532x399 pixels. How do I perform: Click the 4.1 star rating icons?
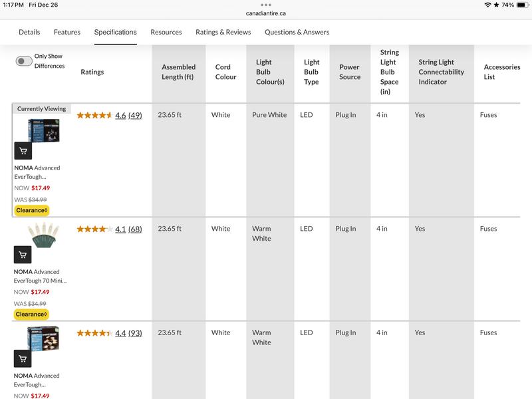[x=94, y=229]
